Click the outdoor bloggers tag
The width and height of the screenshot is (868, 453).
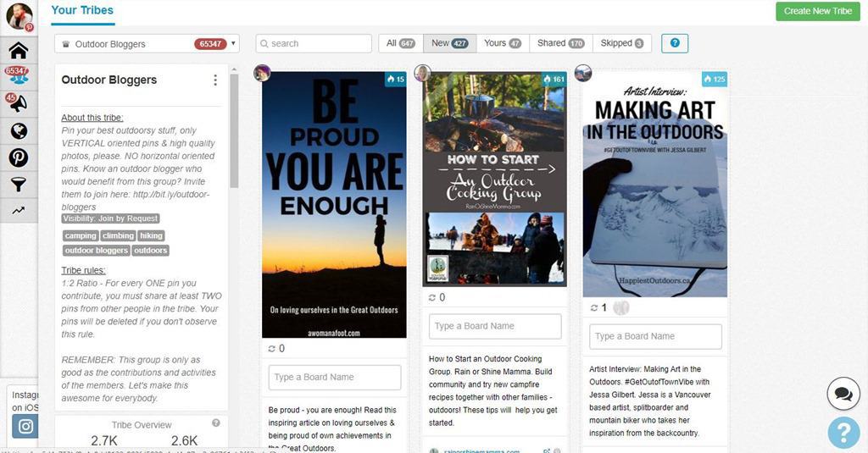pos(97,251)
